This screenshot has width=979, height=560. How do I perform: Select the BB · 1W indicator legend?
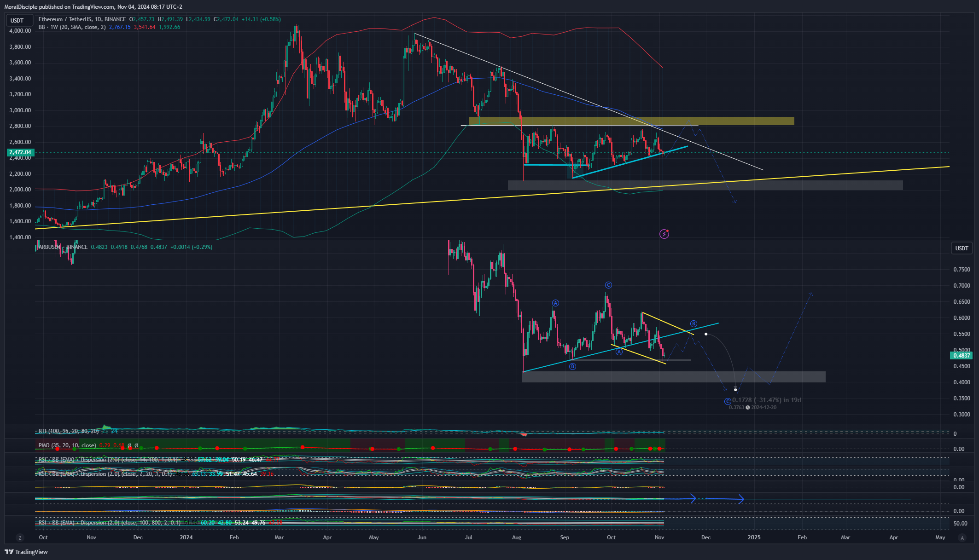pyautogui.click(x=72, y=27)
